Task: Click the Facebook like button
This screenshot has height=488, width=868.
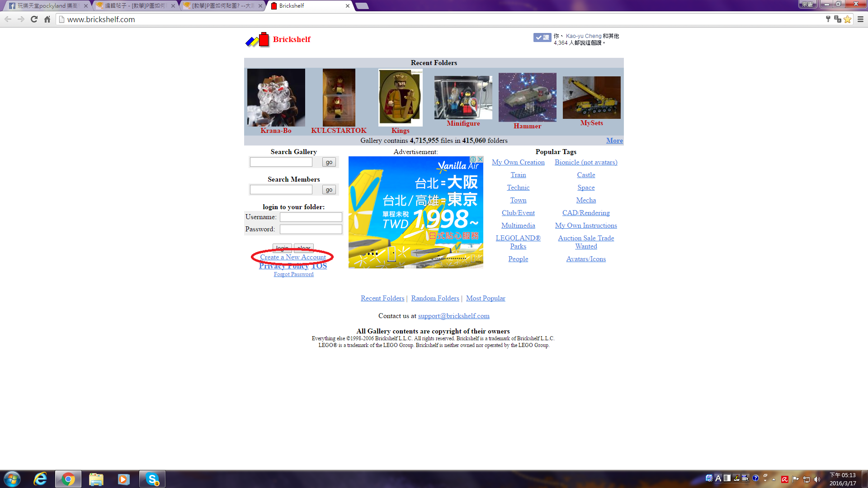Action: tap(542, 38)
